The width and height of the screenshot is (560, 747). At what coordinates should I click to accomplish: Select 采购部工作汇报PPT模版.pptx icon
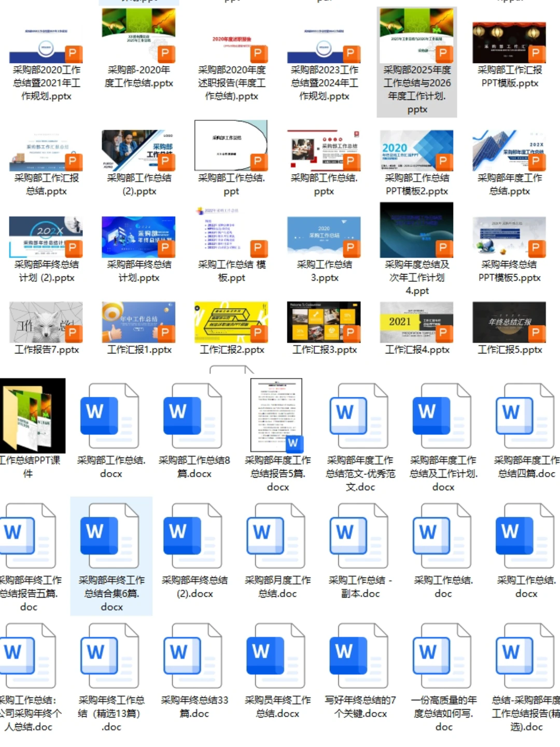[509, 43]
